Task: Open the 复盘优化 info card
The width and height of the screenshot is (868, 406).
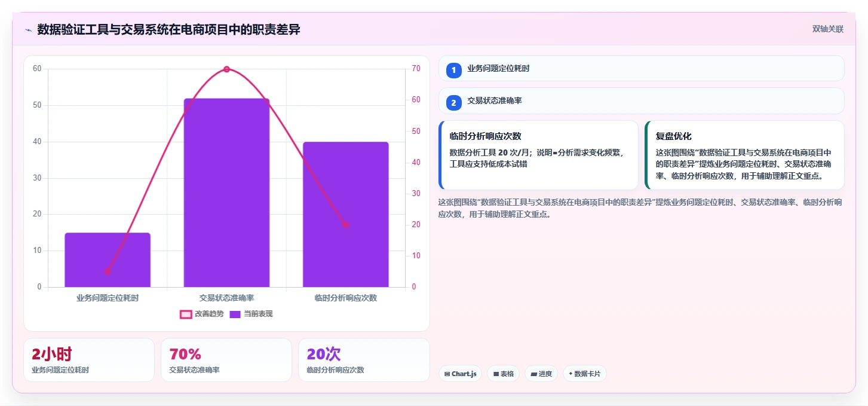Action: [x=744, y=155]
